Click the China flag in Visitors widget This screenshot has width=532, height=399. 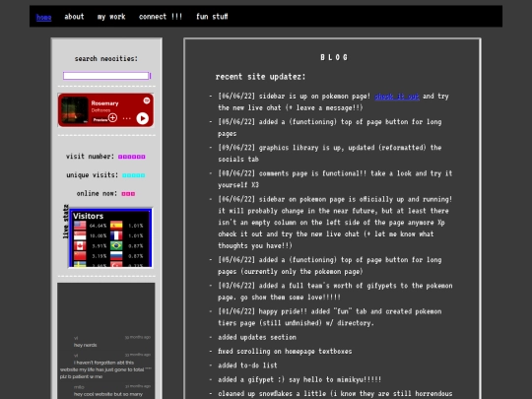[x=80, y=256]
